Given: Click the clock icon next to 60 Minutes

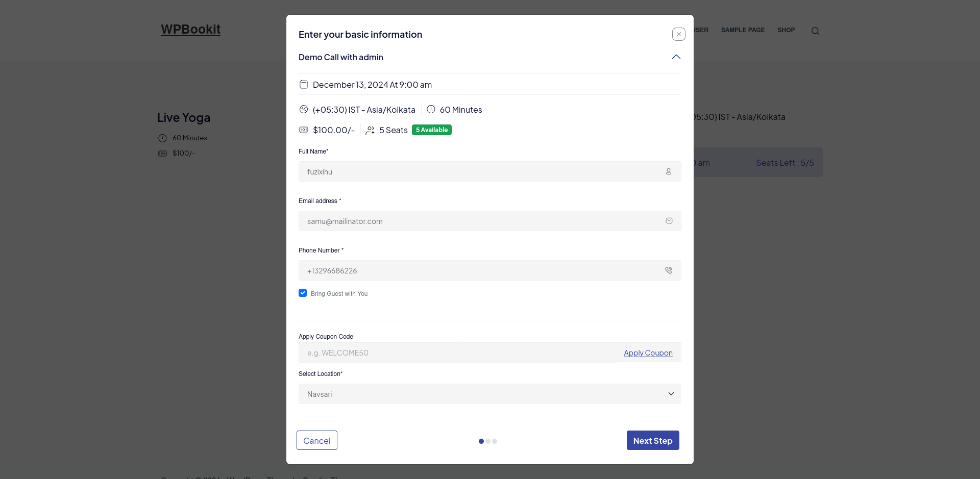Looking at the screenshot, I should click(431, 109).
